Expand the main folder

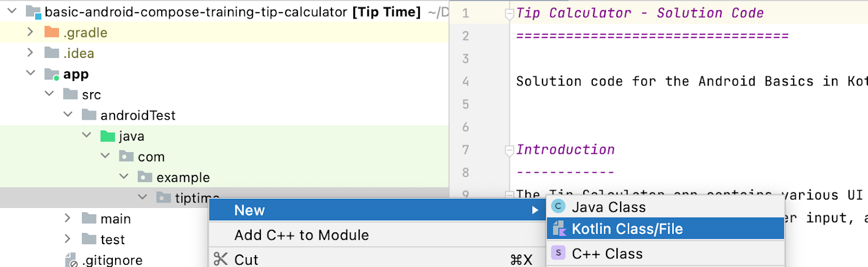tap(68, 218)
